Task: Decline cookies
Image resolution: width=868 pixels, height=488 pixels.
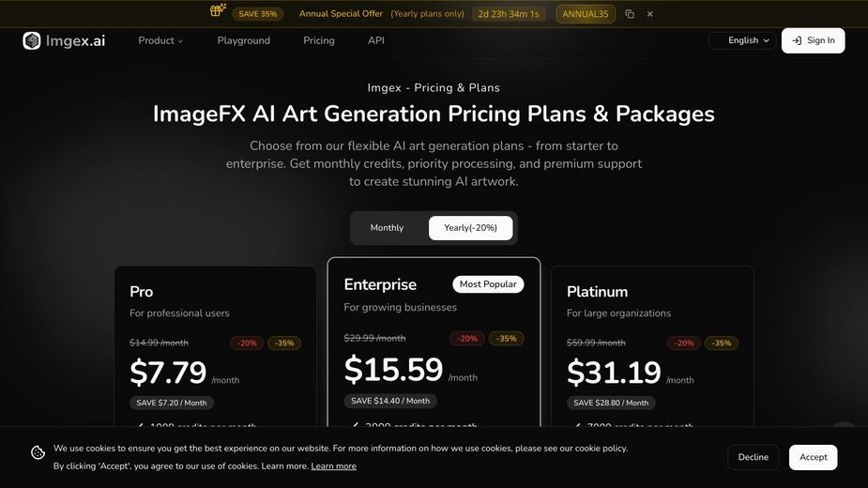Action: pyautogui.click(x=753, y=457)
